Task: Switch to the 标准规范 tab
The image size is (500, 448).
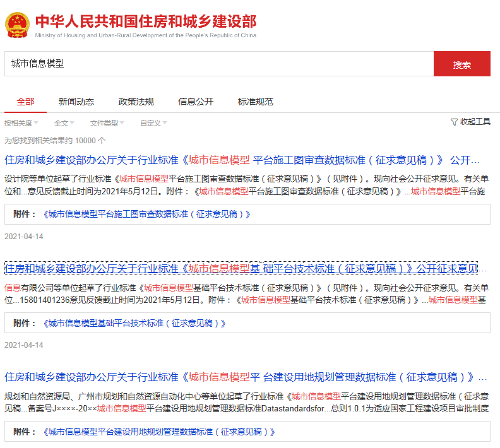Action: (x=256, y=102)
